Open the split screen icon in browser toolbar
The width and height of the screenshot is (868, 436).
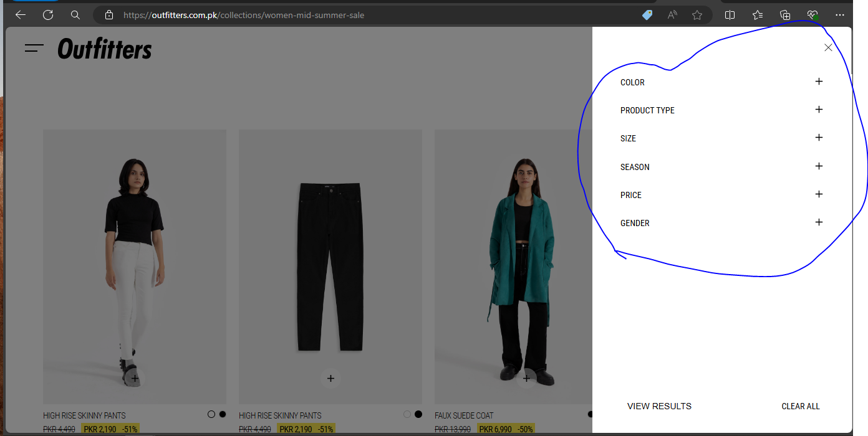pyautogui.click(x=730, y=15)
